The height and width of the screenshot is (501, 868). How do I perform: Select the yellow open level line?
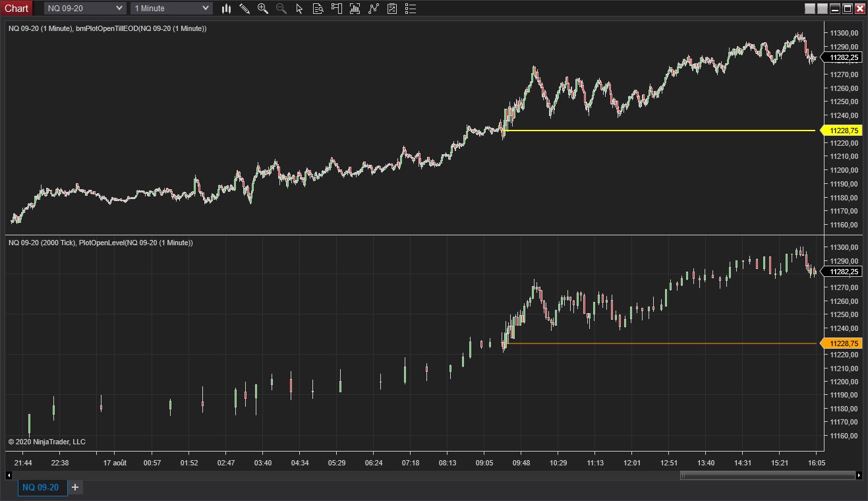pos(659,131)
